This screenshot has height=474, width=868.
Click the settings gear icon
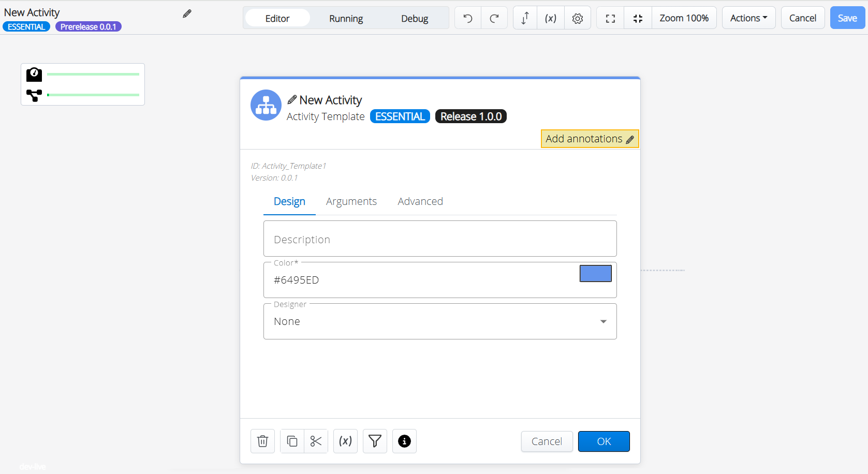click(578, 18)
